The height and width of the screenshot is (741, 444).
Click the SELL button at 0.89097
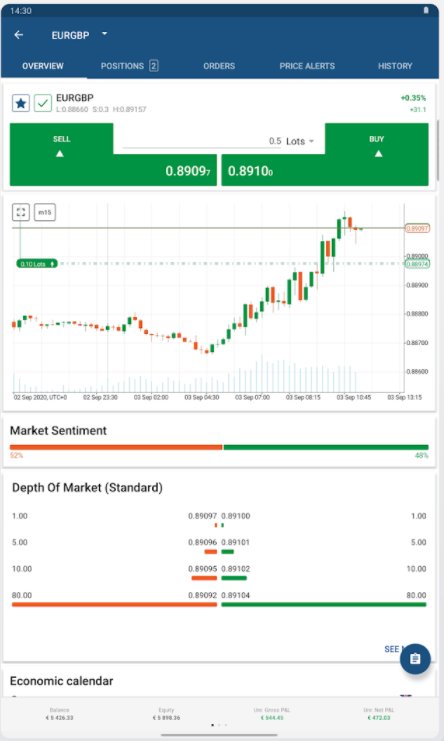[x=113, y=155]
